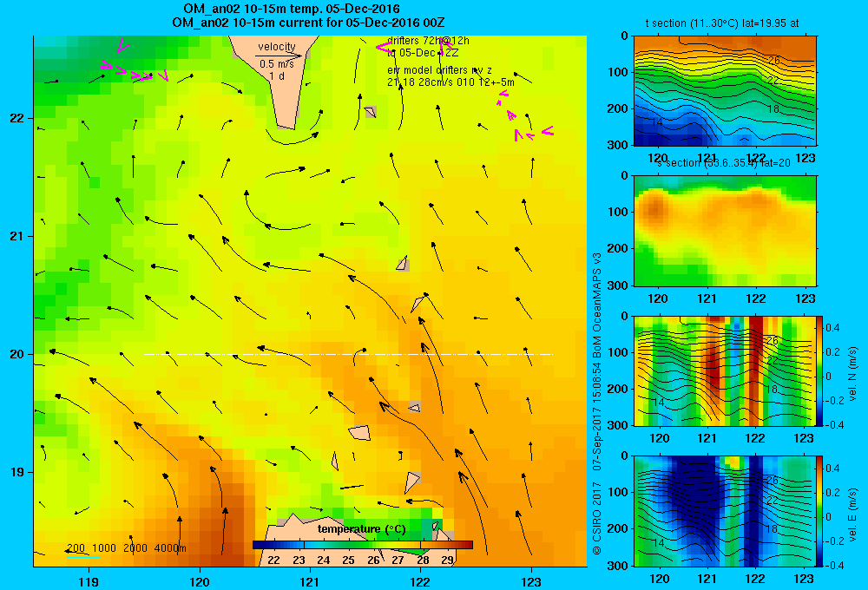Open the northward velocity section panel
This screenshot has width=868, height=590.
(725, 370)
